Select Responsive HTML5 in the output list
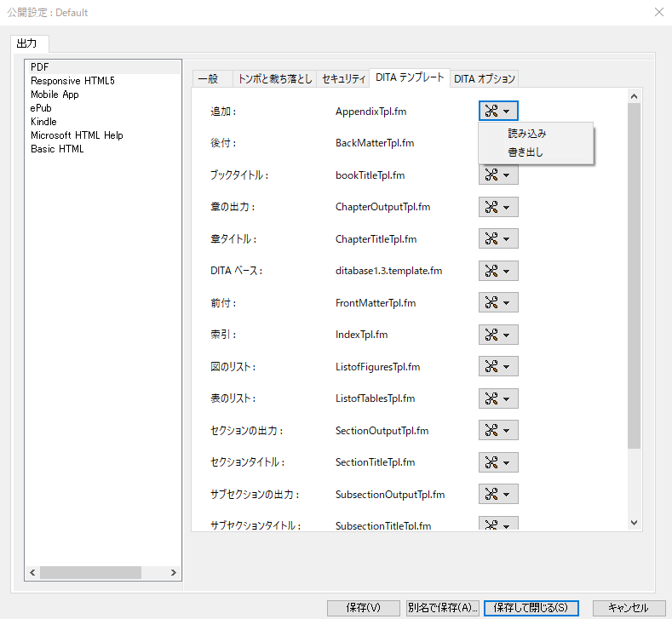Image resolution: width=672 pixels, height=619 pixels. click(72, 81)
